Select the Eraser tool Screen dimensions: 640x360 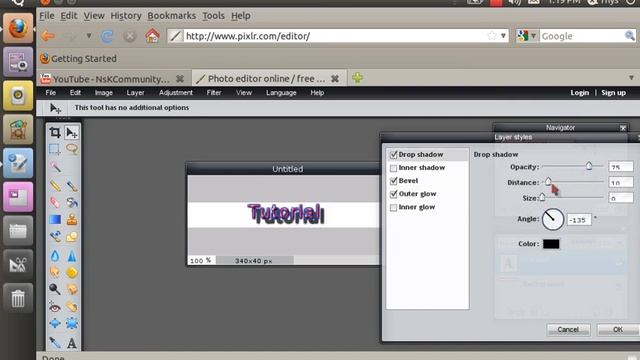tap(55, 202)
